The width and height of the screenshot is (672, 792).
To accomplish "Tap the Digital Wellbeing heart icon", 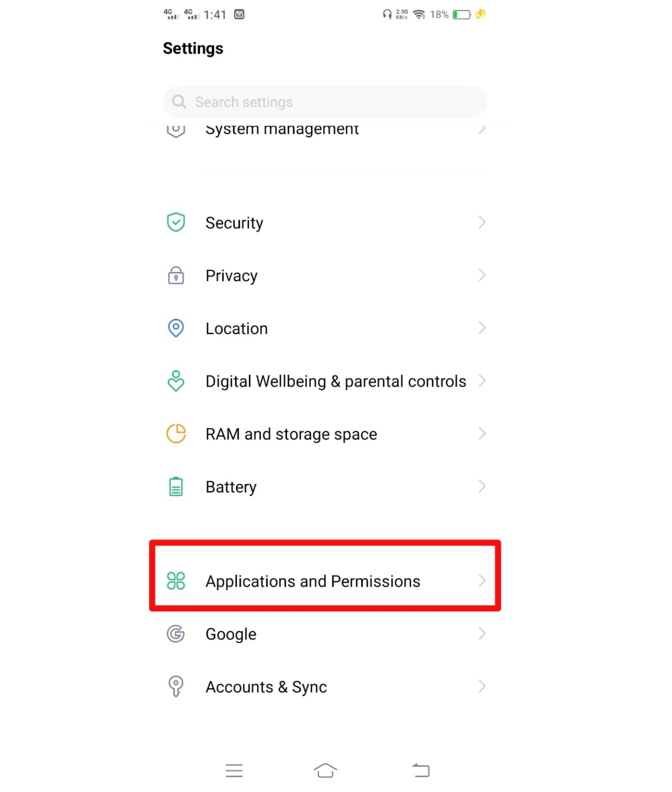I will coord(175,381).
